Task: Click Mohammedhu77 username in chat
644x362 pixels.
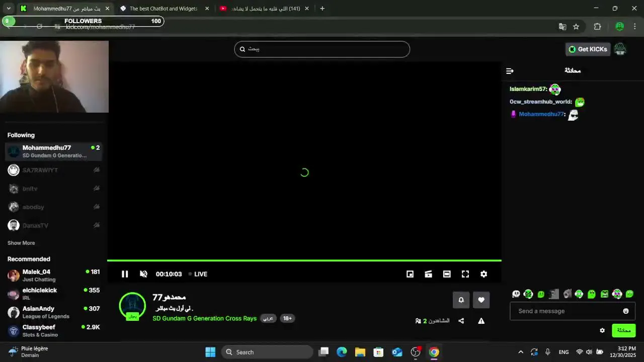Action: pyautogui.click(x=541, y=114)
